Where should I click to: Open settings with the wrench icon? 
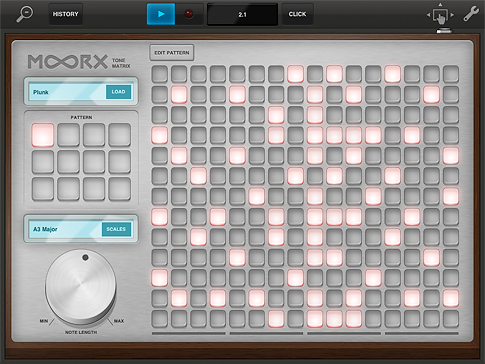(471, 14)
